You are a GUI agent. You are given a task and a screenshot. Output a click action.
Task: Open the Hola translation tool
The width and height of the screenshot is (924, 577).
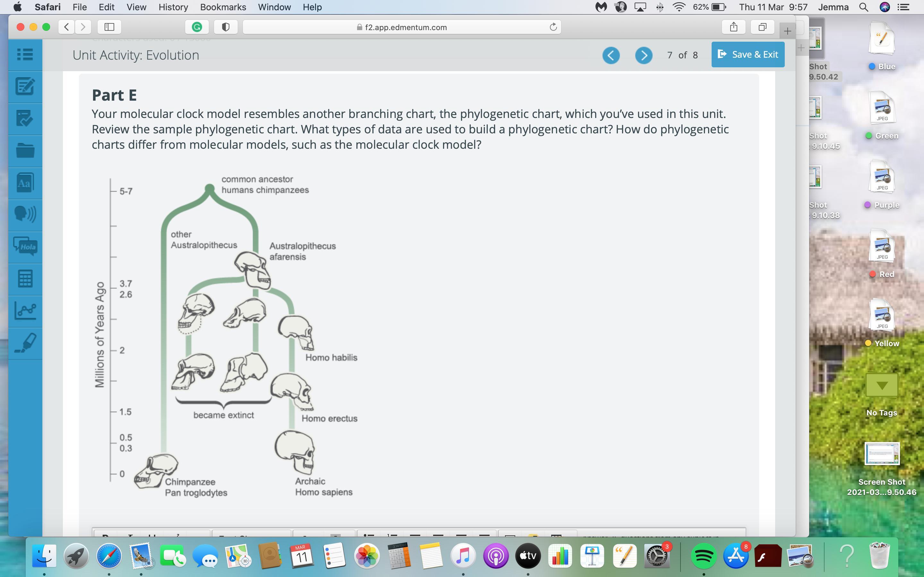coord(25,247)
